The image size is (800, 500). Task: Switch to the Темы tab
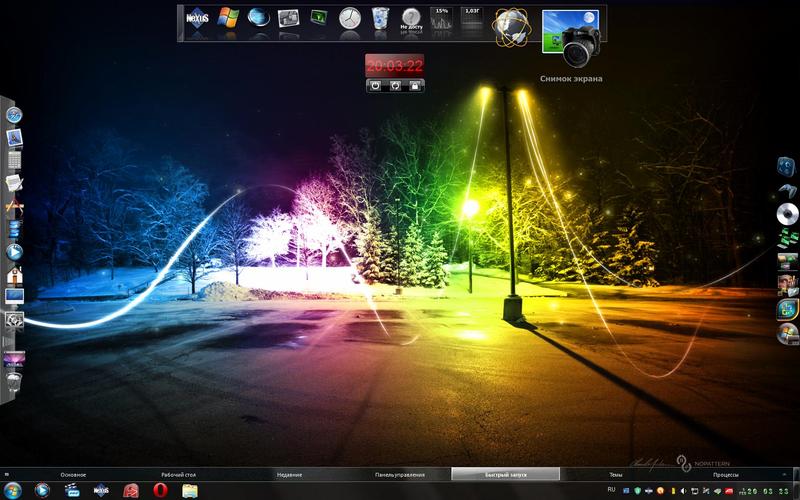[615, 474]
